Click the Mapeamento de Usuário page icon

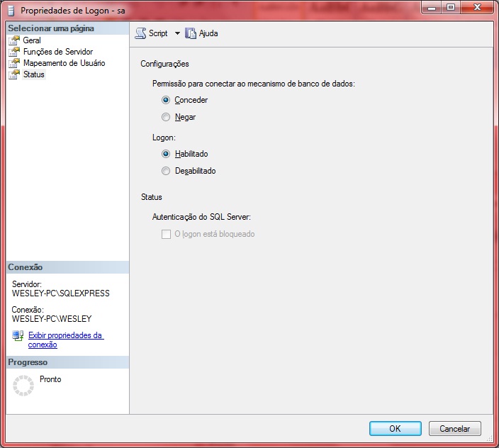(x=15, y=63)
